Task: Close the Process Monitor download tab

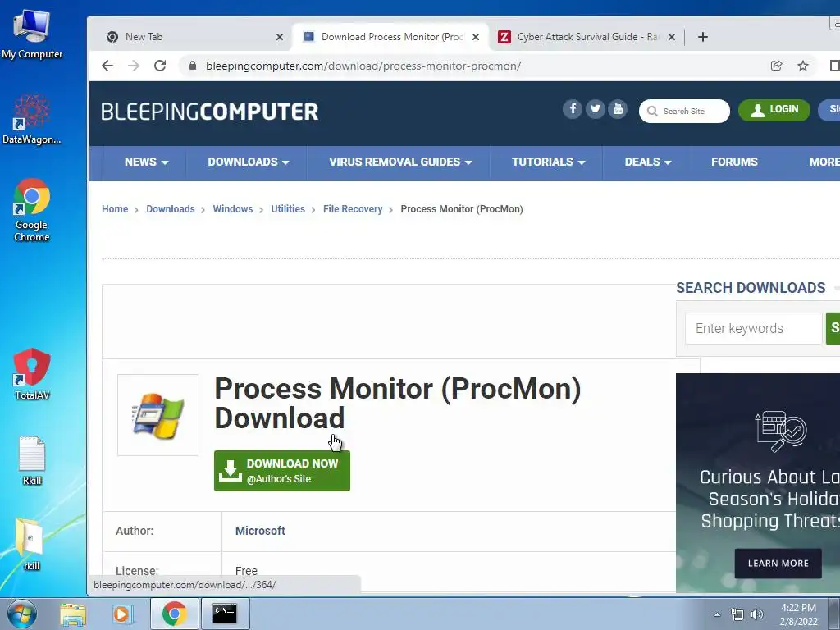Action: tap(476, 37)
